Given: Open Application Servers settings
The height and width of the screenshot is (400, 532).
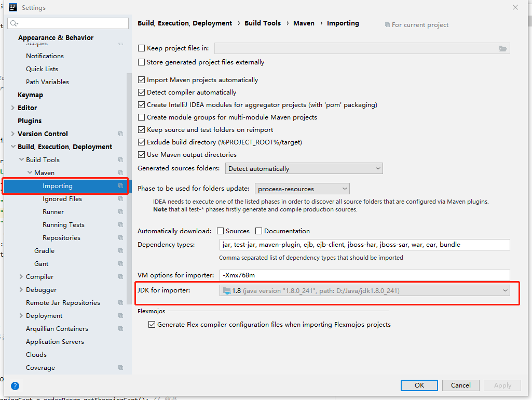Looking at the screenshot, I should (55, 342).
